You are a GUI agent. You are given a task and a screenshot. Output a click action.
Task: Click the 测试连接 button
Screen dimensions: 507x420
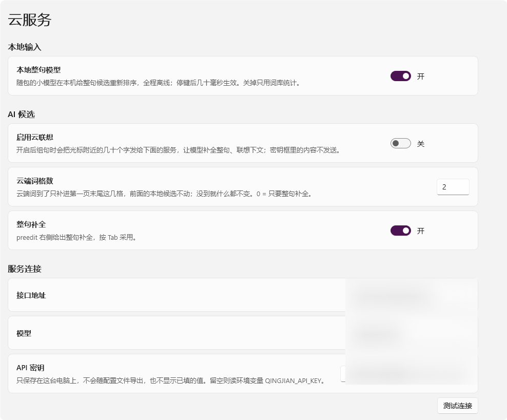click(458, 406)
